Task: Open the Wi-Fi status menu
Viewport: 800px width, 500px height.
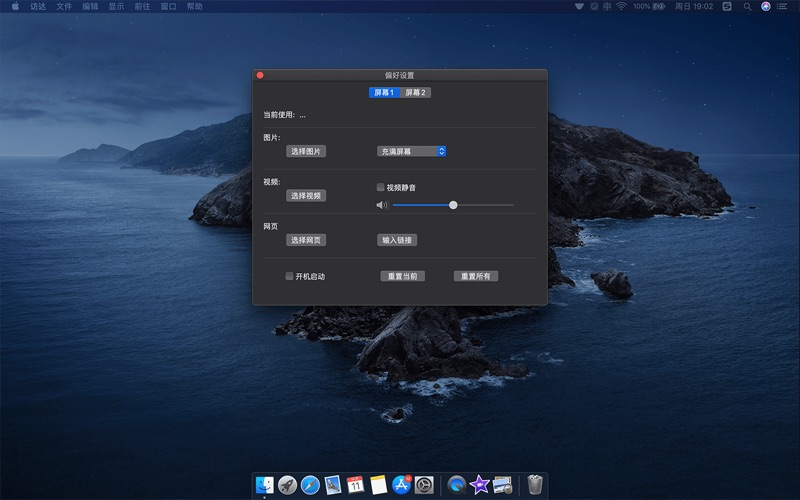Action: click(x=621, y=6)
